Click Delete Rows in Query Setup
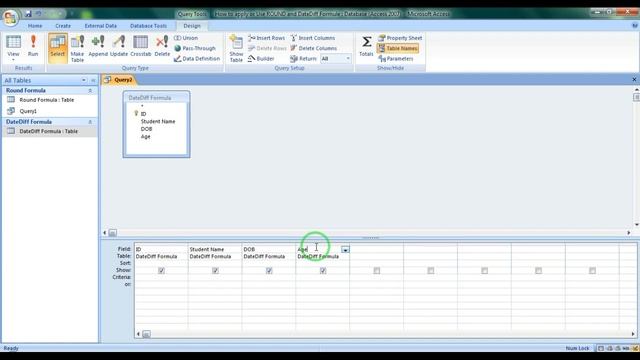Viewport: 640px width, 360px height. click(x=267, y=48)
